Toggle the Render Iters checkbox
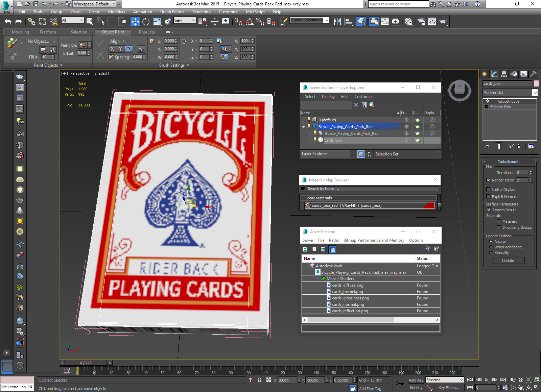The width and height of the screenshot is (541, 392). point(488,180)
